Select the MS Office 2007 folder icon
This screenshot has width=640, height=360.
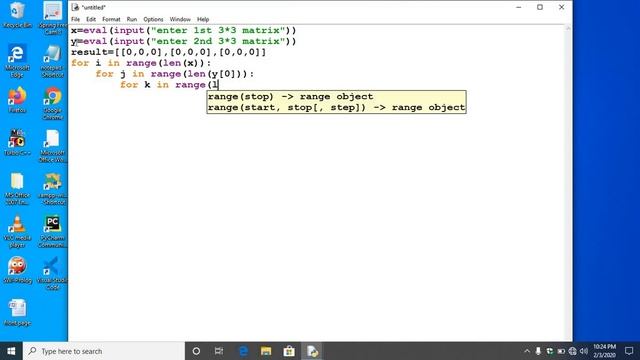17,189
